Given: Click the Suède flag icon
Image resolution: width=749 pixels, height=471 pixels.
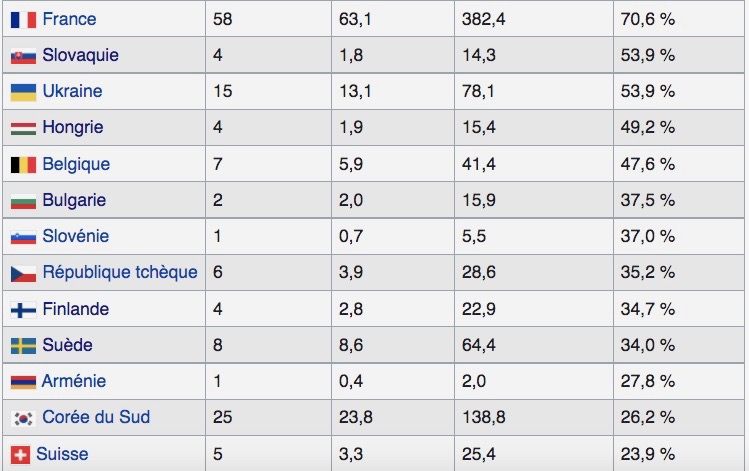Looking at the screenshot, I should click(x=23, y=346).
